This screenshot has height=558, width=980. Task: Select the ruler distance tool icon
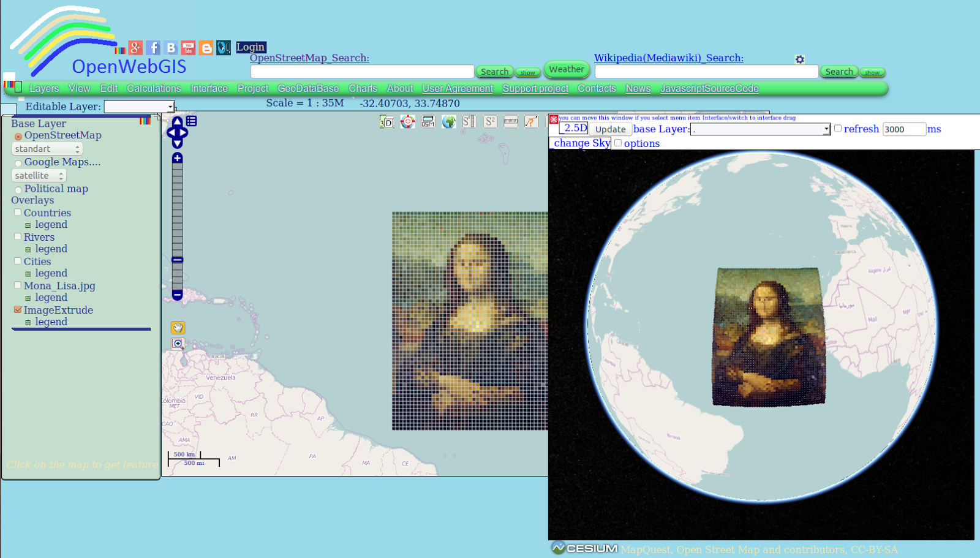tap(511, 122)
